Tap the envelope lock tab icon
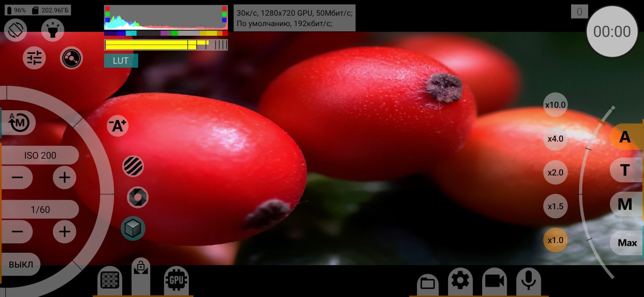Screen dimensions: 644x297 tap(141, 277)
